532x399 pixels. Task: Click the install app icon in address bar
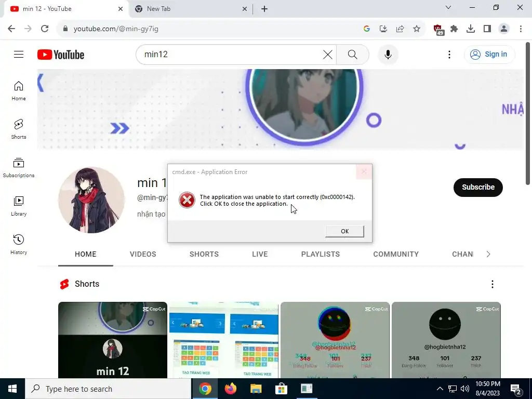pos(383,29)
